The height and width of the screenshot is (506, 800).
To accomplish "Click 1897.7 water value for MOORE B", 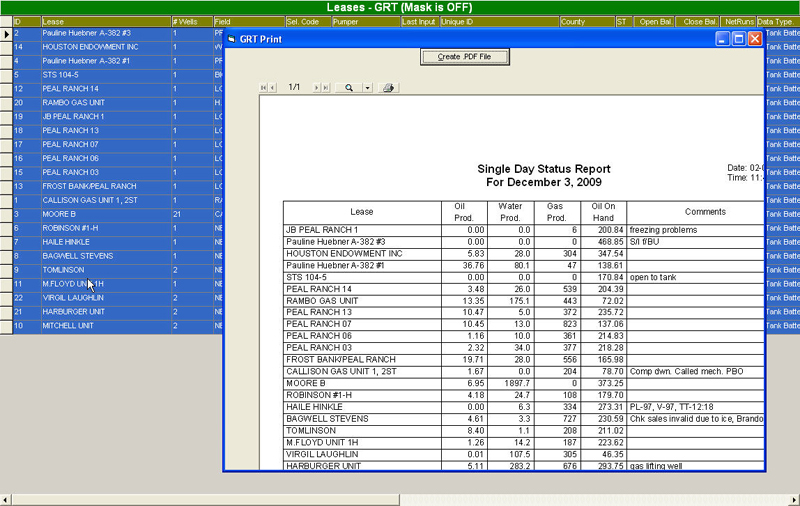I will tap(519, 384).
